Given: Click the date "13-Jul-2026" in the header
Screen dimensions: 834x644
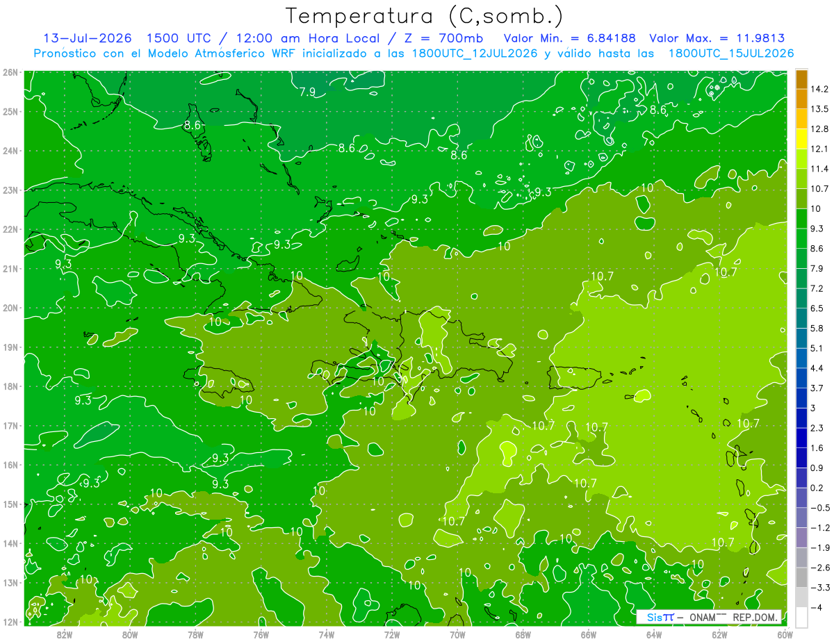Looking at the screenshot, I should 88,38.
